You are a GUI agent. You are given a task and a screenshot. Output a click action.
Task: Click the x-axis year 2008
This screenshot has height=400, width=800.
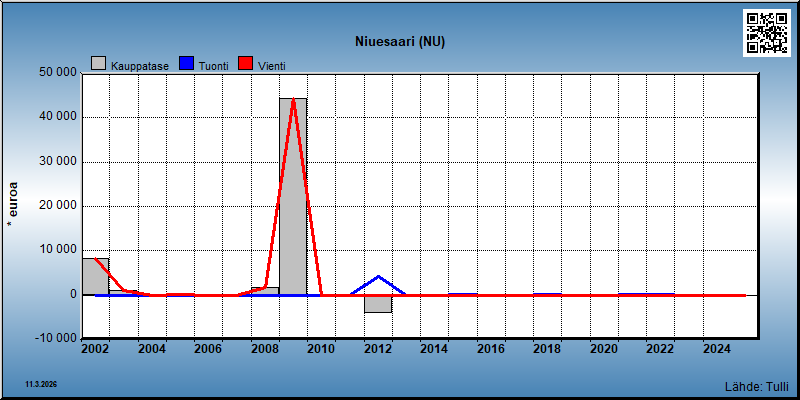pos(265,349)
